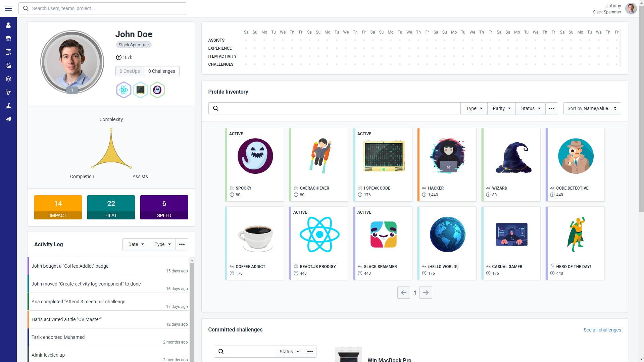644x362 pixels.
Task: Expand the Type filter in Activity Log
Action: [x=162, y=244]
